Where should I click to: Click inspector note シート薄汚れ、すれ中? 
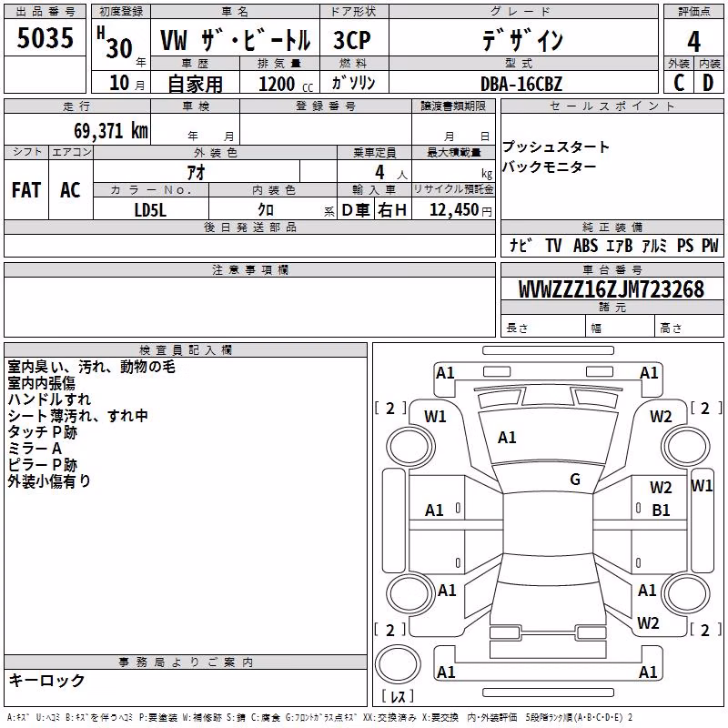click(77, 416)
